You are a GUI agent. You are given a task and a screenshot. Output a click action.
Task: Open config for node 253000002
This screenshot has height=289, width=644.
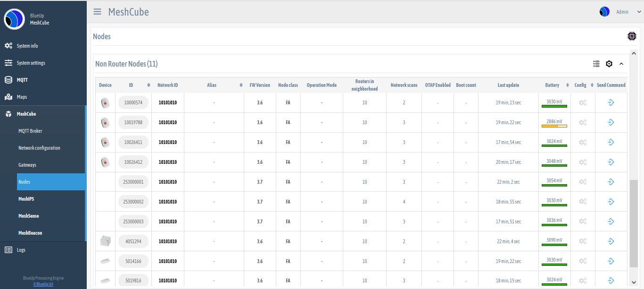(583, 202)
